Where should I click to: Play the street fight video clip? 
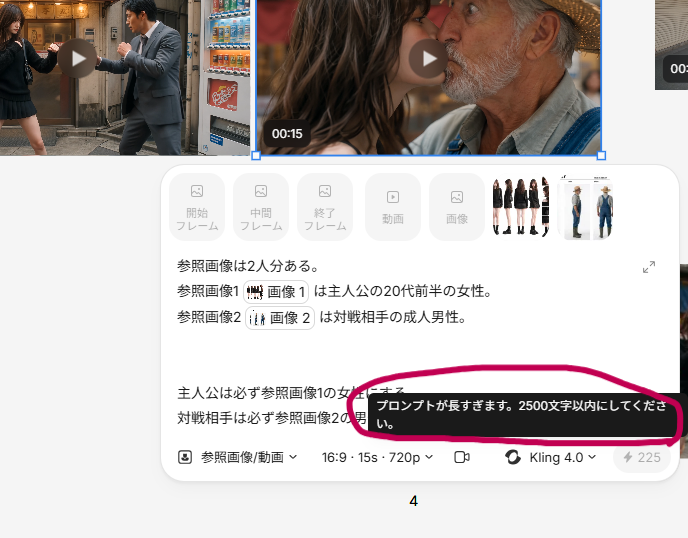(x=78, y=58)
